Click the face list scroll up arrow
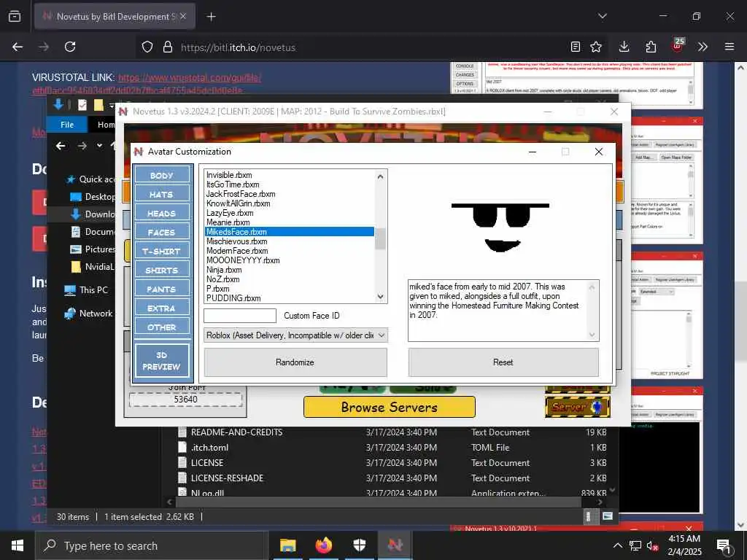 (x=380, y=176)
